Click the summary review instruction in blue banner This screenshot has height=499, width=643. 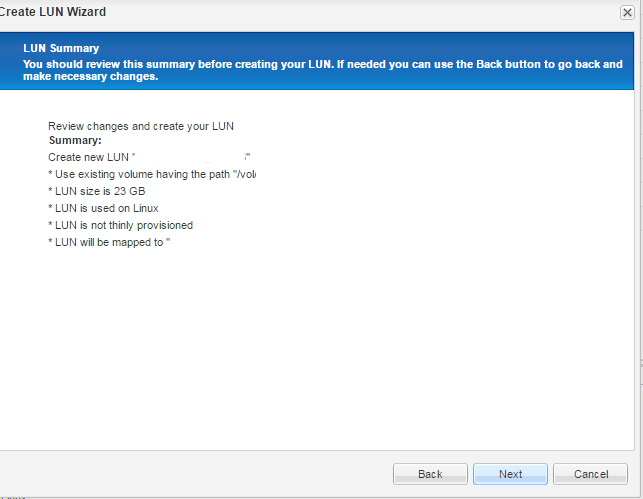320,63
